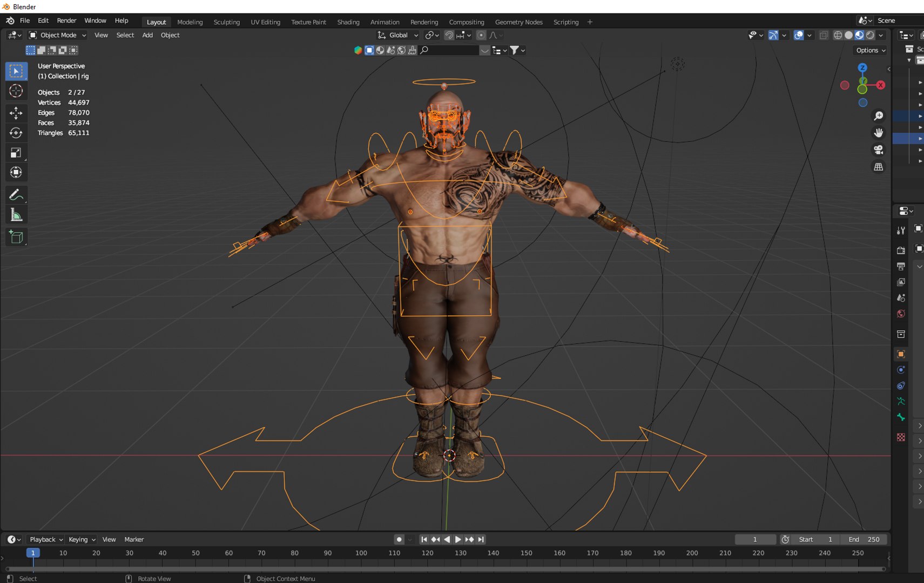Select the Measure tool

click(x=16, y=215)
